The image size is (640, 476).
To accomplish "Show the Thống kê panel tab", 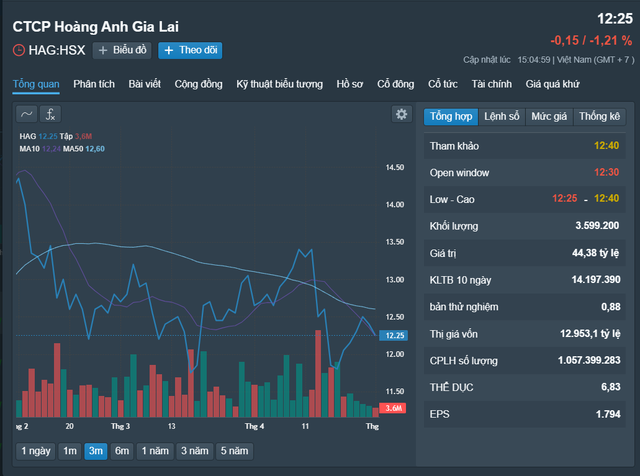I will pyautogui.click(x=599, y=117).
